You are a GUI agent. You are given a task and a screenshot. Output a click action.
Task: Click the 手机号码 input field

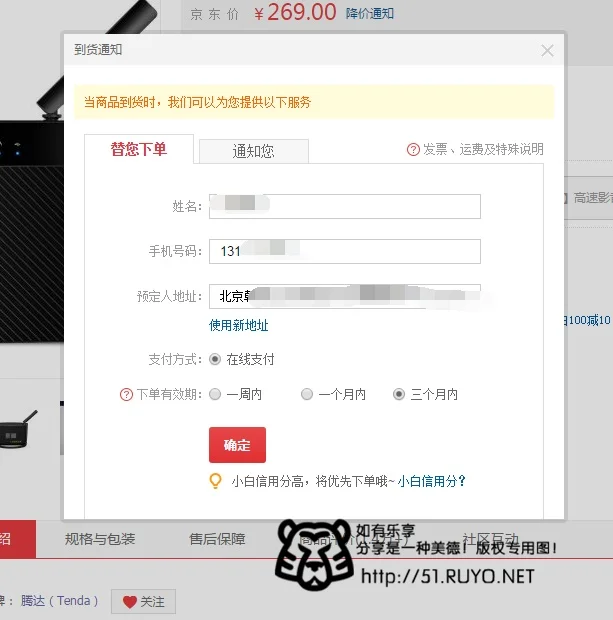point(345,251)
